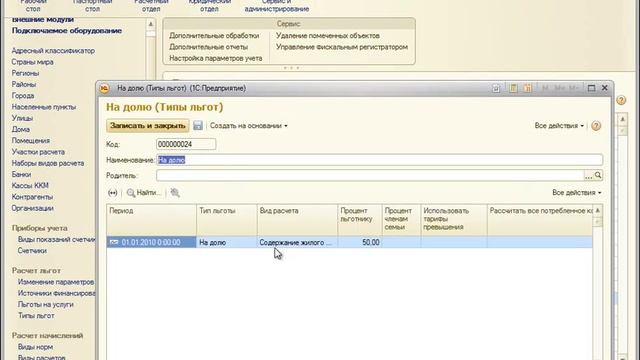This screenshot has height=360, width=640.
Task: Click the 1C logo icon in dialog title
Action: pyautogui.click(x=104, y=88)
